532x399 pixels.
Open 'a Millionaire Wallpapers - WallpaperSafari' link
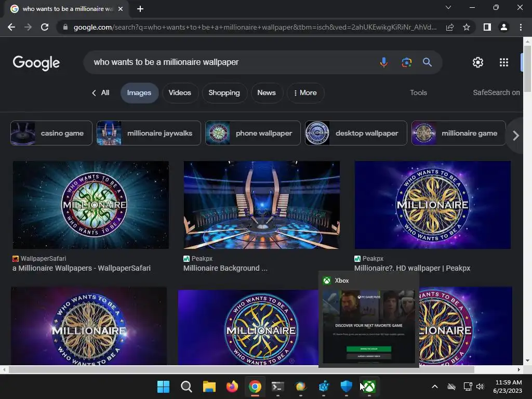click(x=82, y=268)
